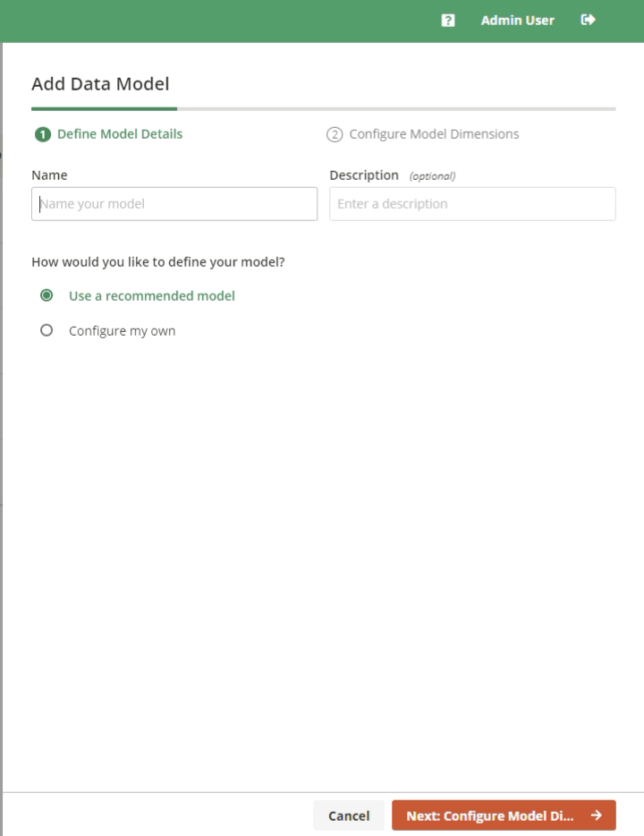Open the help icon in the header
This screenshot has height=836, width=644.
[x=446, y=20]
